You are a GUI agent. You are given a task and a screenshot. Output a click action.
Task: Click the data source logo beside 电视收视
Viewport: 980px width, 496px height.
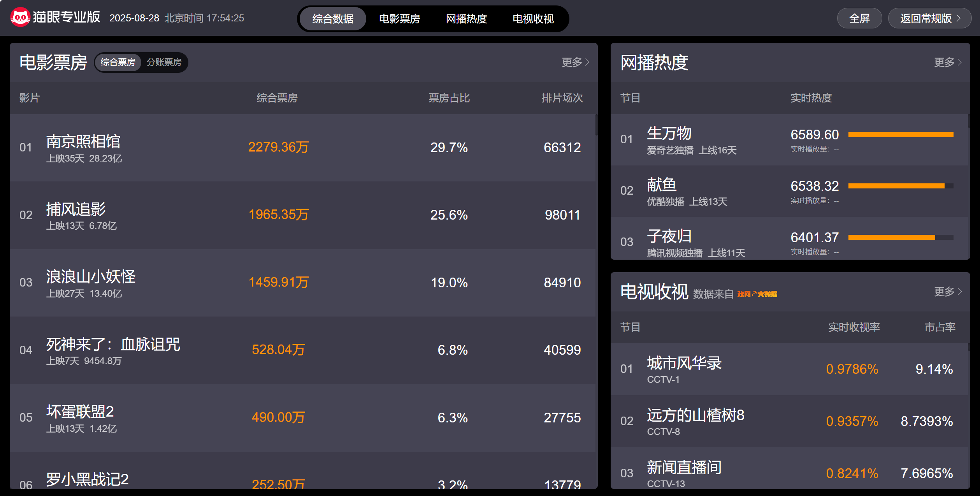pos(757,294)
